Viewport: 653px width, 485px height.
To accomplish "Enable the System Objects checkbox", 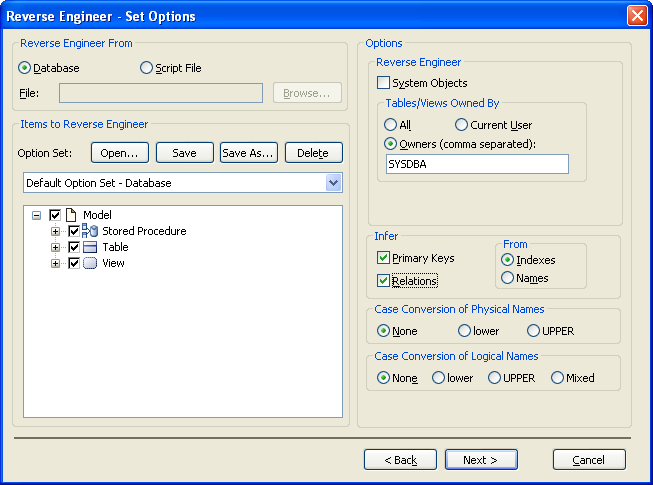I will click(x=383, y=83).
